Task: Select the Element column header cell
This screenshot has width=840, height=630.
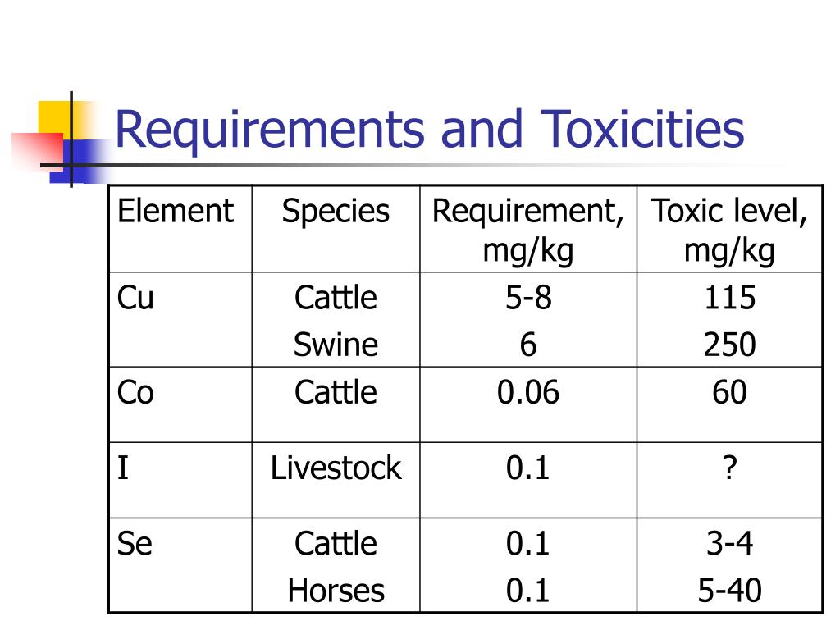Action: click(180, 229)
